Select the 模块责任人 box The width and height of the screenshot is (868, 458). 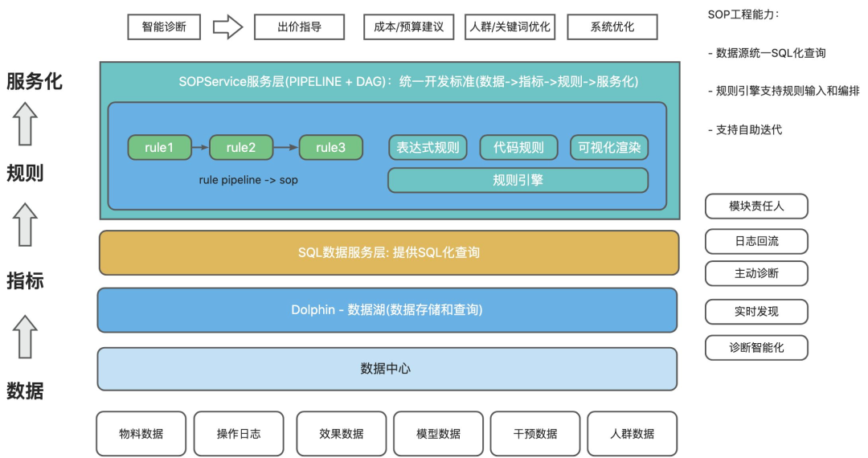[757, 207]
